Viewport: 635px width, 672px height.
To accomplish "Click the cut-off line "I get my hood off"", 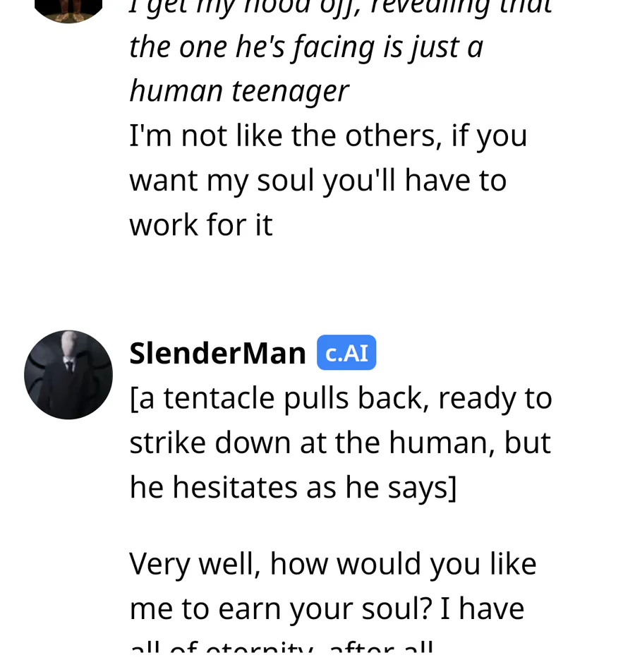I will coord(340,7).
